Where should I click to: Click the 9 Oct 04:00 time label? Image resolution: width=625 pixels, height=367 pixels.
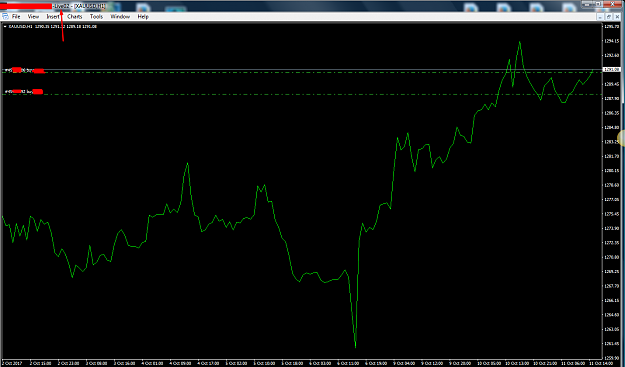coord(404,363)
